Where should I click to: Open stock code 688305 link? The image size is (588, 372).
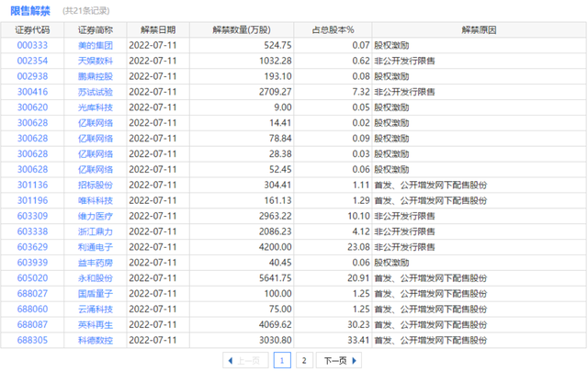(32, 340)
